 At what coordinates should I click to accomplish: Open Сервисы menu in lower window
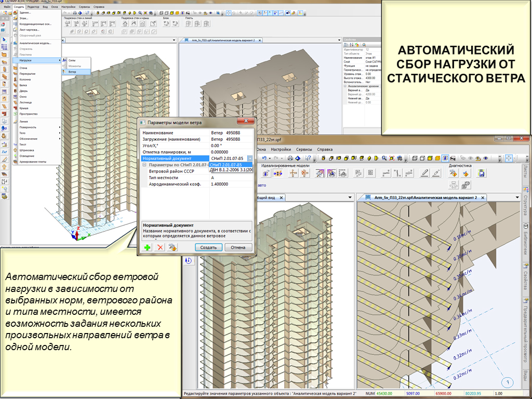point(304,149)
